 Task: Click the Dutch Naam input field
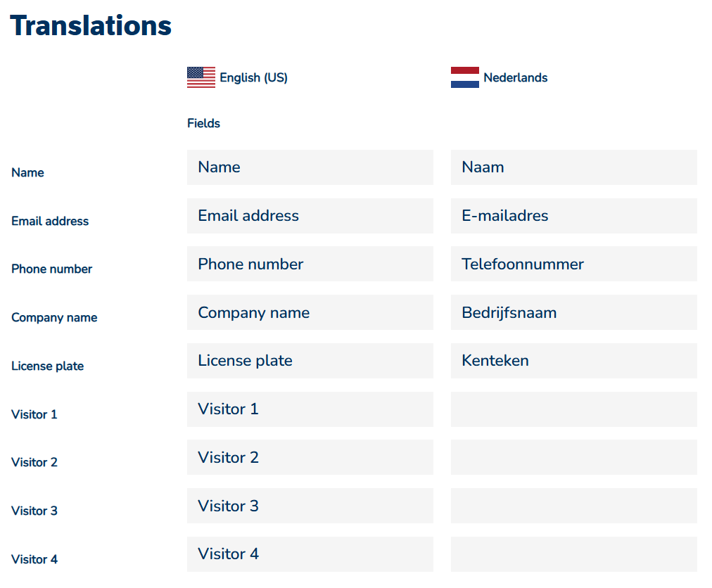click(x=573, y=167)
